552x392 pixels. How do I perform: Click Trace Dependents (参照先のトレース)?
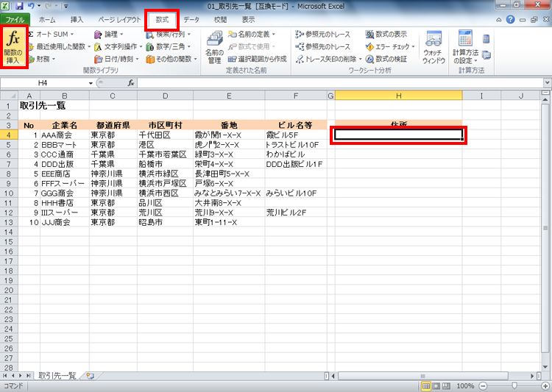click(x=323, y=46)
